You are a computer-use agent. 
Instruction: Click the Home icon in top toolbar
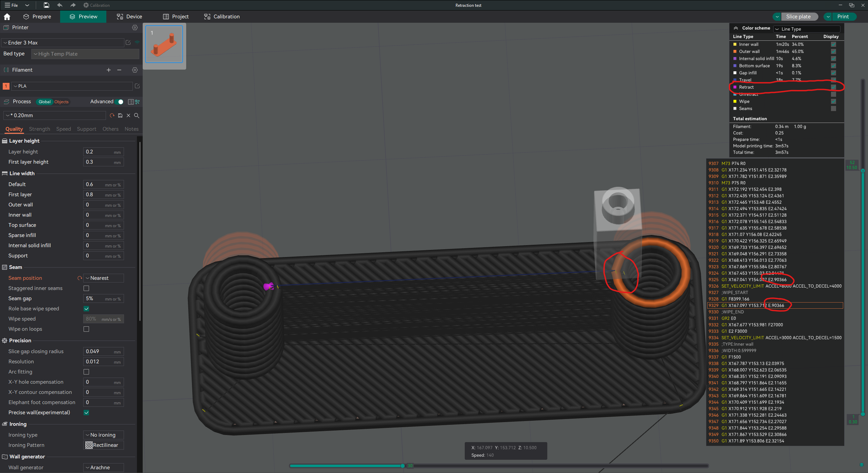tap(7, 16)
